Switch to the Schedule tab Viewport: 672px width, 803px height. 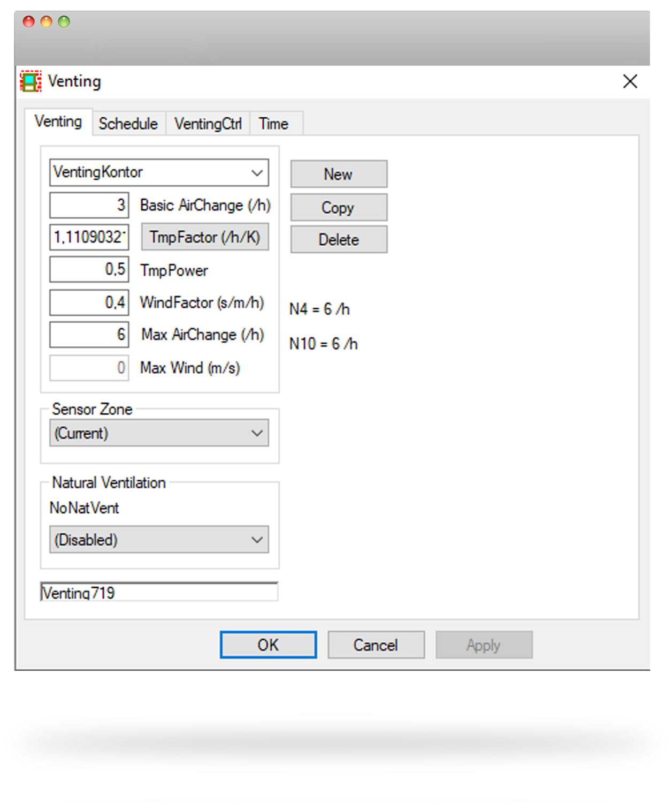click(x=128, y=124)
